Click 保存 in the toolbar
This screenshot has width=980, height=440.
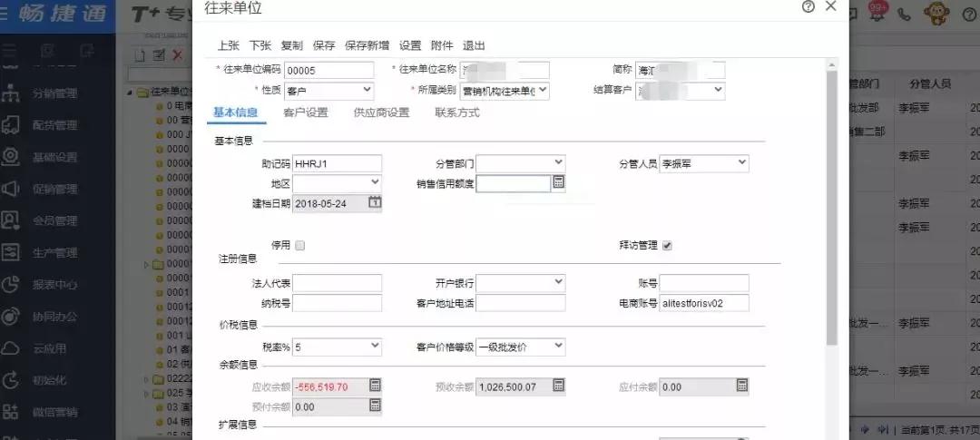pyautogui.click(x=324, y=45)
